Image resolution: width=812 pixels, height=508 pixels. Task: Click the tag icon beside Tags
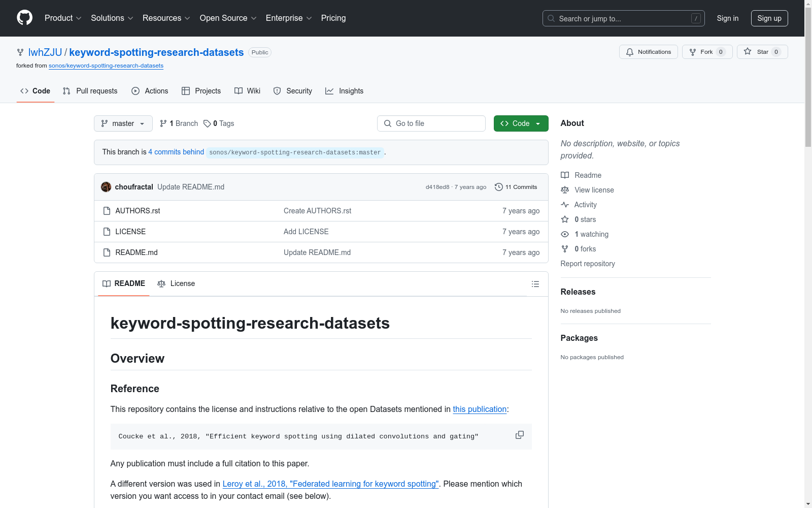(x=207, y=123)
